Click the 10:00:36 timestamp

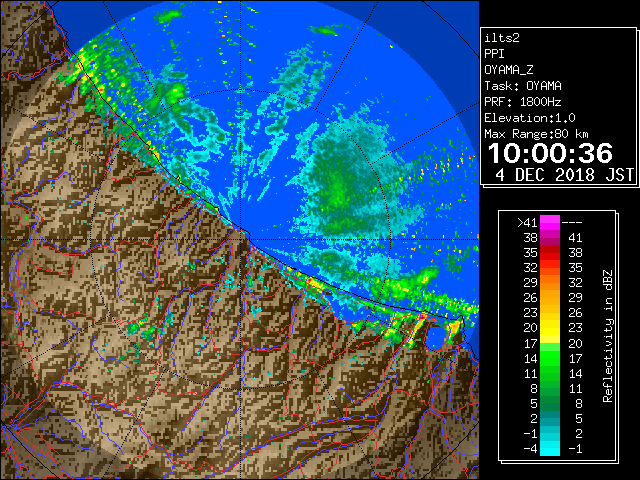550,153
